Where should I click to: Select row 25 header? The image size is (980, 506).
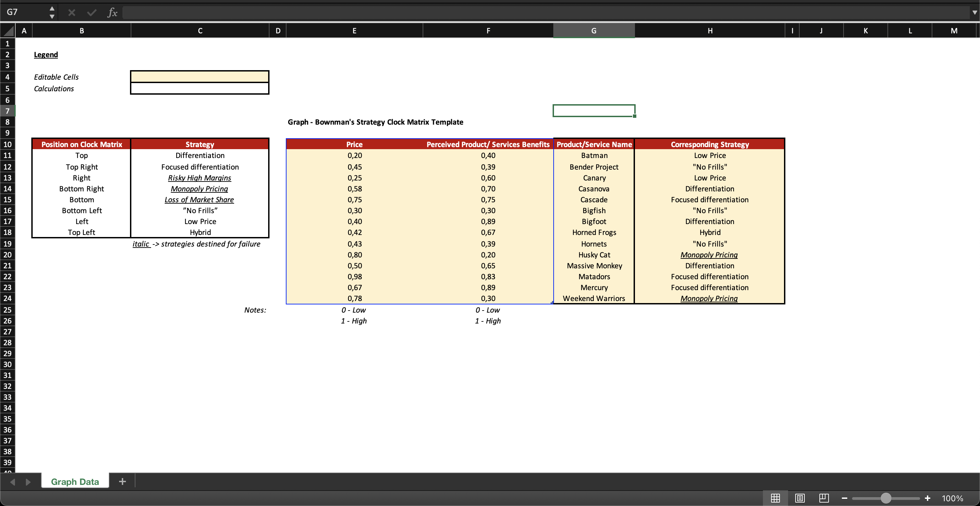pos(7,310)
